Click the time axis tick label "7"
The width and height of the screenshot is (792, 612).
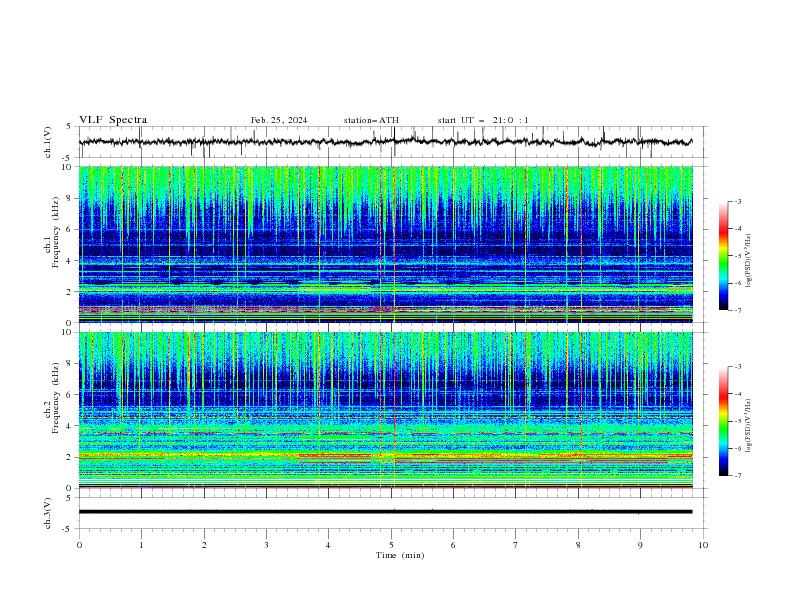[516, 545]
